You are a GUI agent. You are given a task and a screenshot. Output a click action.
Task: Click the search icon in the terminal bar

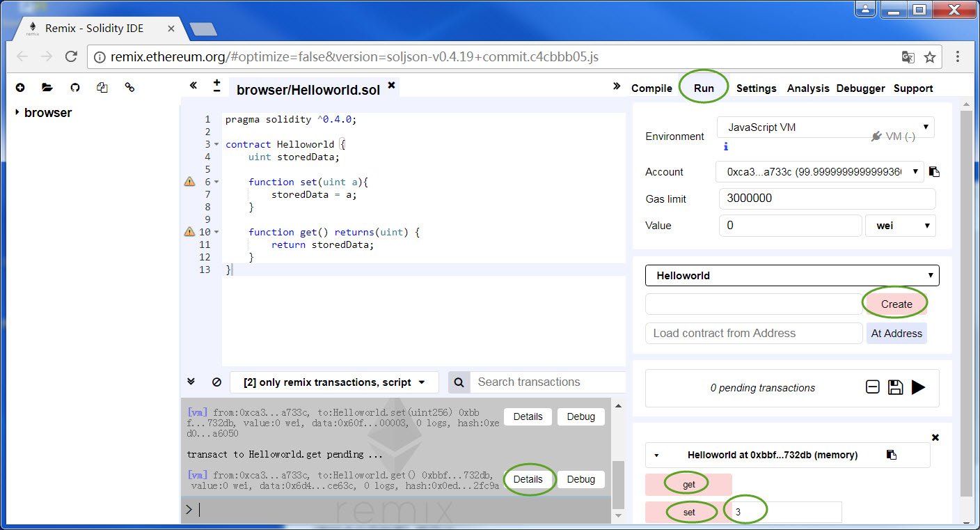click(459, 382)
